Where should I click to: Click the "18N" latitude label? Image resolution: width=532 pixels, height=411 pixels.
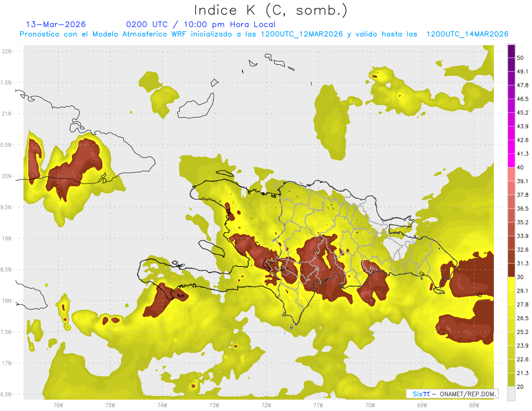tap(7, 301)
